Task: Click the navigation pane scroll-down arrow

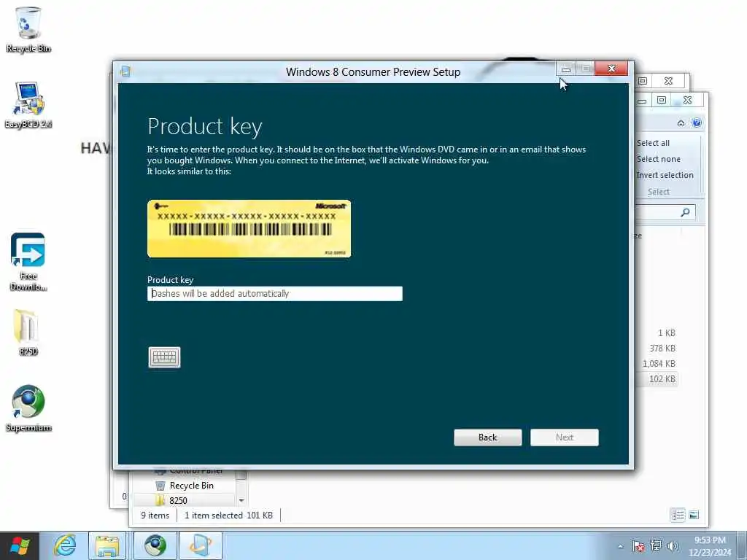Action: coord(241,500)
